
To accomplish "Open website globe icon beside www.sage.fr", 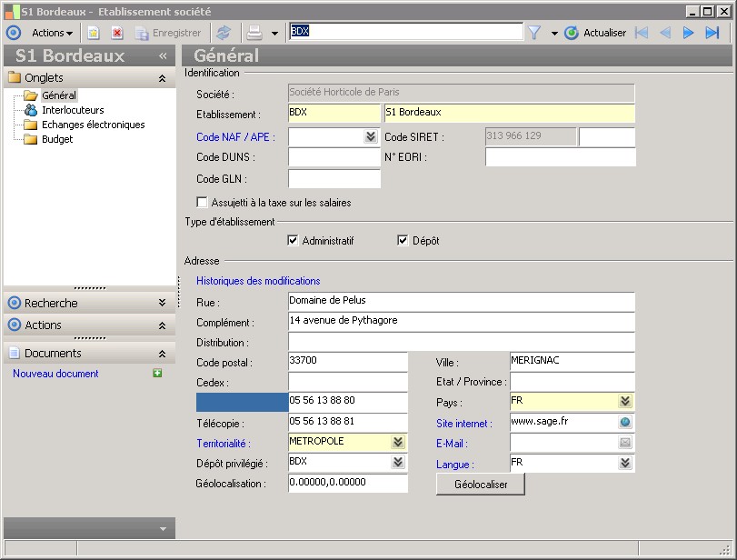I will 625,423.
